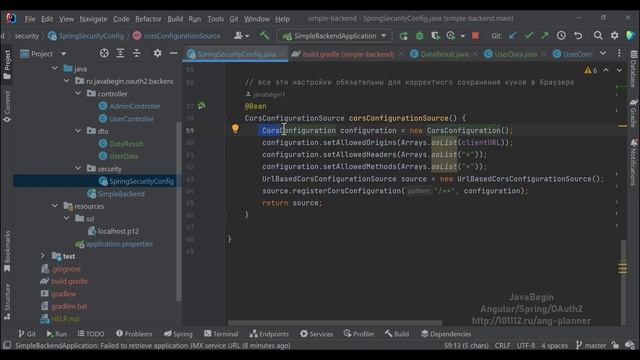Open editor tabs more options menu

tap(619, 53)
